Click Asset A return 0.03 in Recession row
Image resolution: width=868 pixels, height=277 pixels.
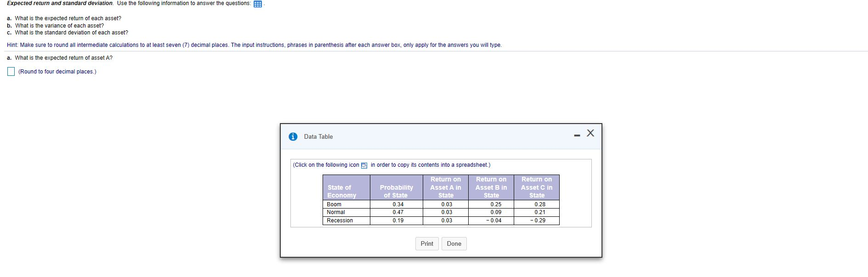pyautogui.click(x=446, y=220)
